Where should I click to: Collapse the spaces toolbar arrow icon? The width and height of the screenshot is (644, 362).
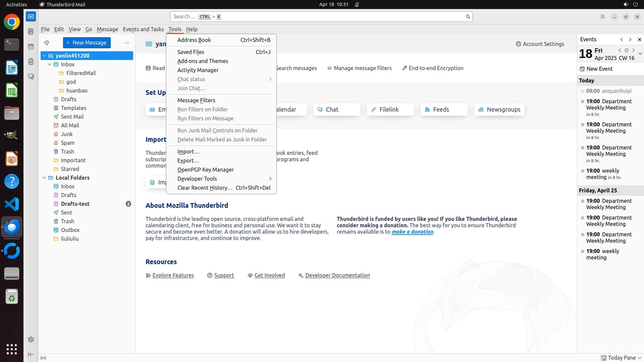point(31,354)
